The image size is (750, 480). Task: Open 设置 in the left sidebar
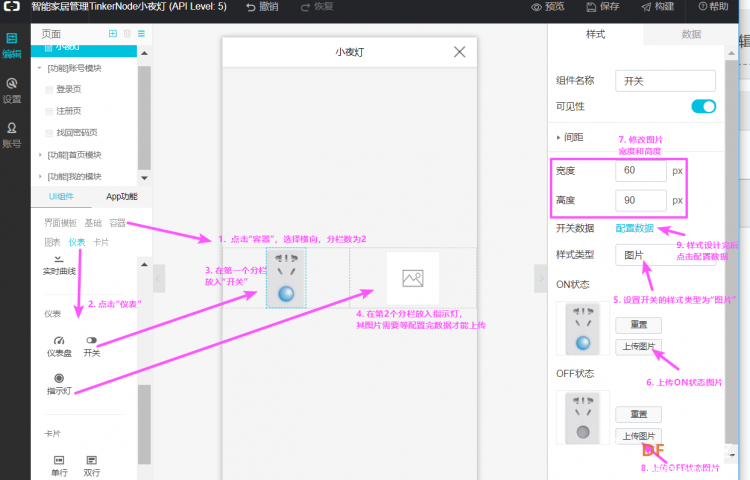11,91
